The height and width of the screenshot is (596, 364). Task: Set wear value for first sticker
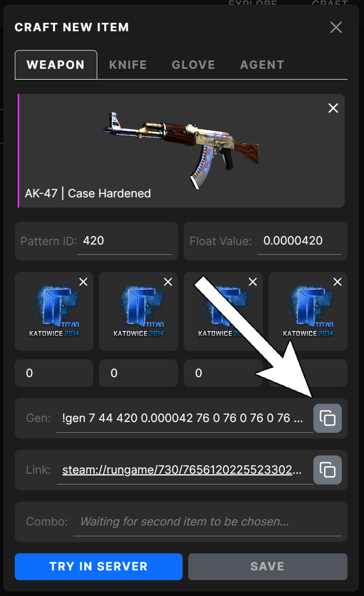(54, 373)
